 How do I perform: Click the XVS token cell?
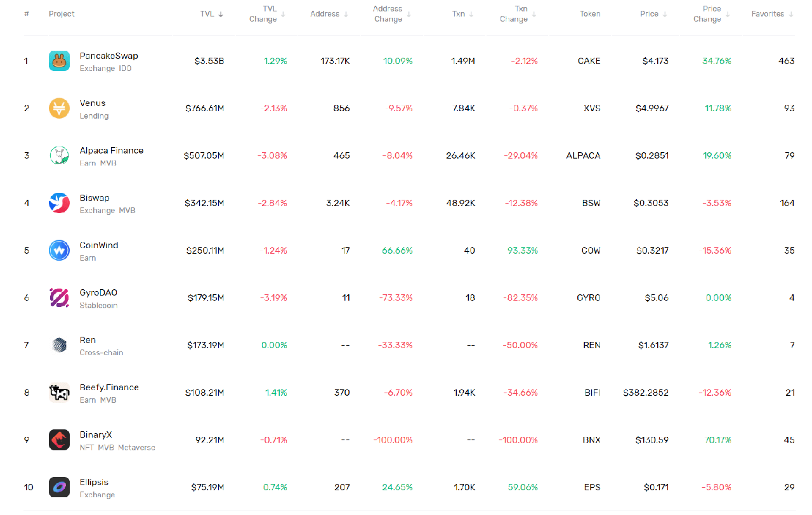(592, 108)
